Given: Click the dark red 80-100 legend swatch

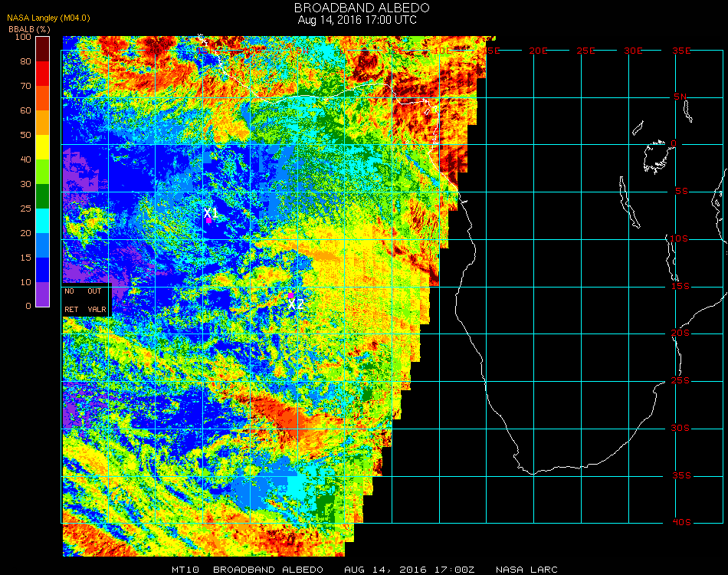Looking at the screenshot, I should (42, 49).
